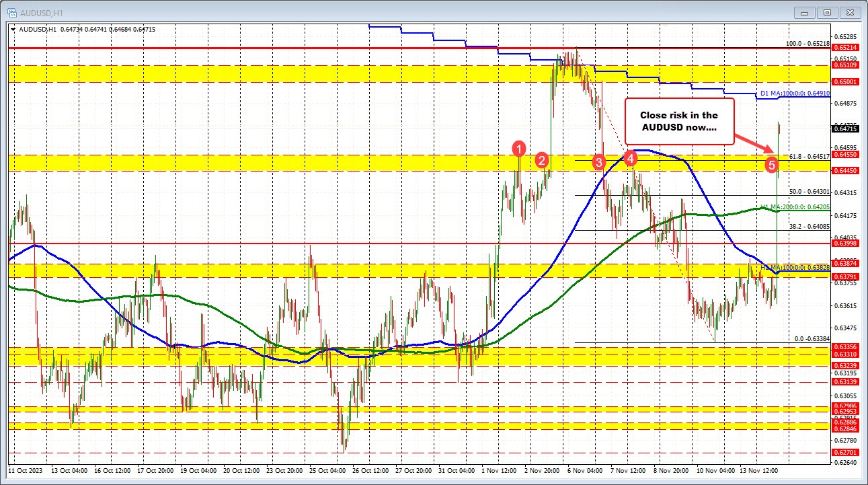Screen dimensions: 868x485
Task: Expand the AUDUSD quote detail arrow
Action: pyautogui.click(x=13, y=30)
